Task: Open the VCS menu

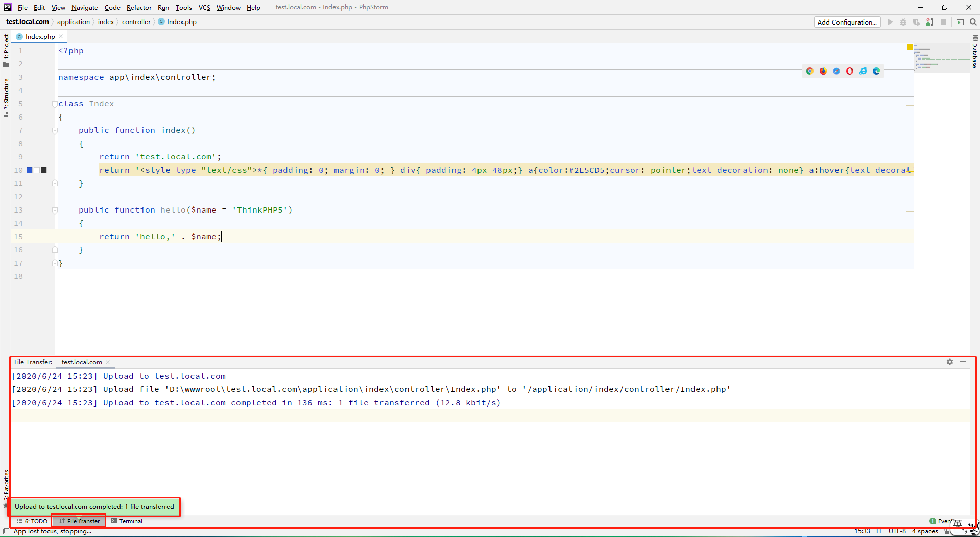Action: point(204,7)
